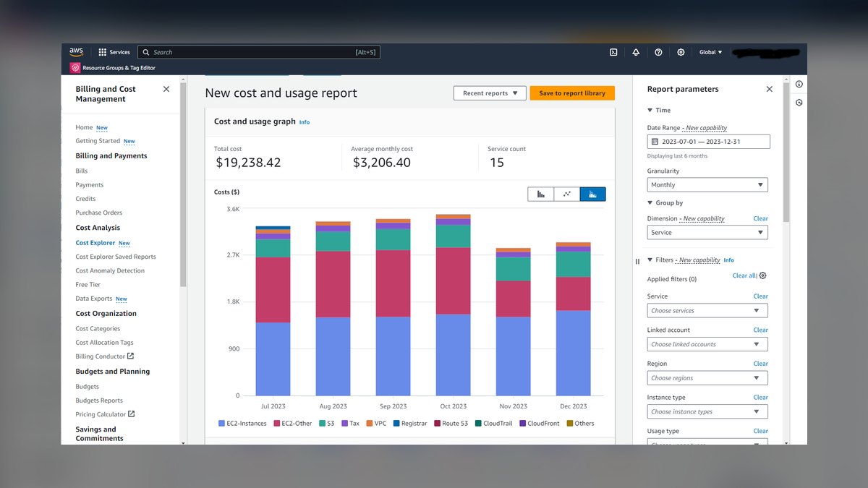The image size is (868, 488).
Task: Open Cost Categories in sidebar
Action: [x=98, y=329]
